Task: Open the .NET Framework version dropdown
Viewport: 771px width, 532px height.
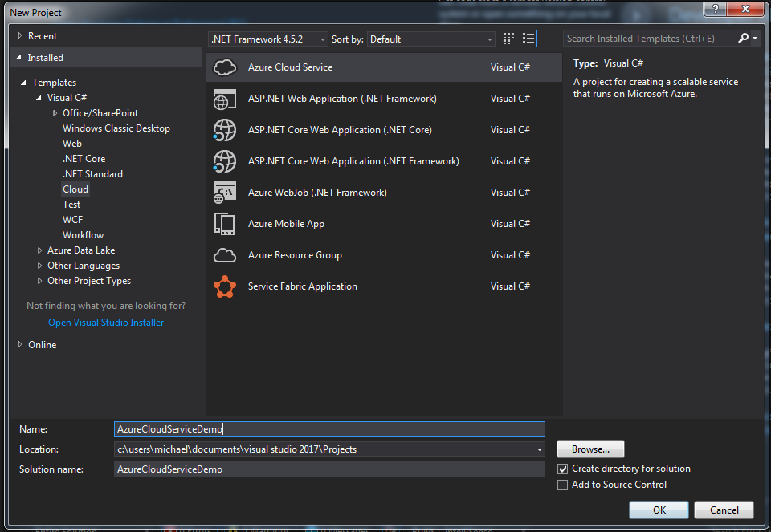Action: pos(268,39)
